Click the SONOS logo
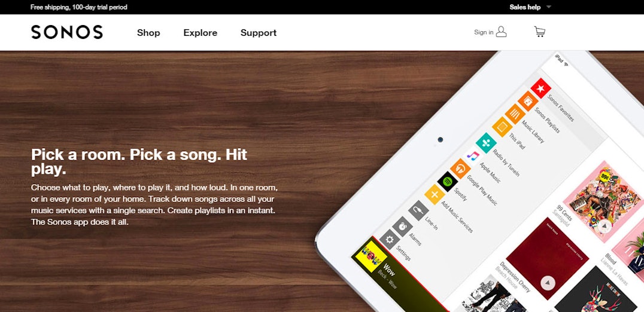 pyautogui.click(x=67, y=32)
